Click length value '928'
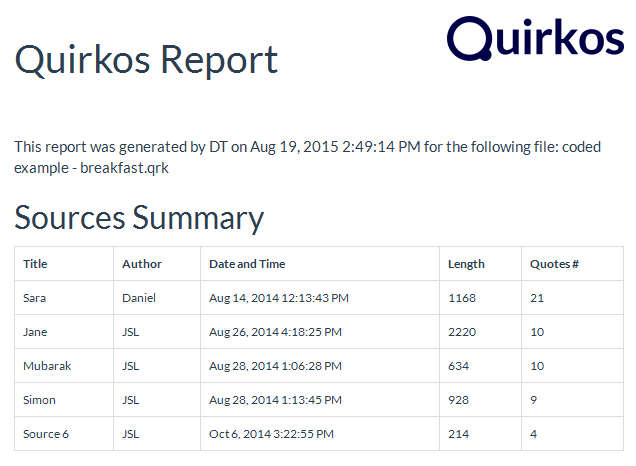 coord(458,400)
